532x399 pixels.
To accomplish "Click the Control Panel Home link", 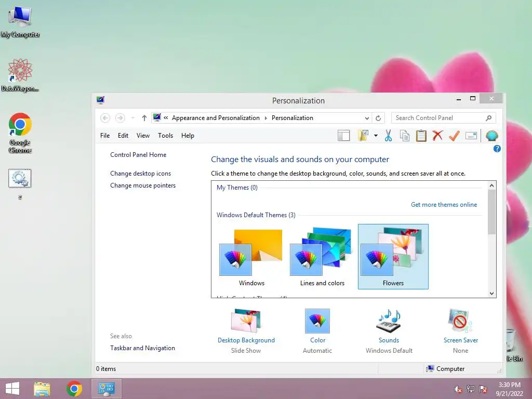I will pos(138,155).
